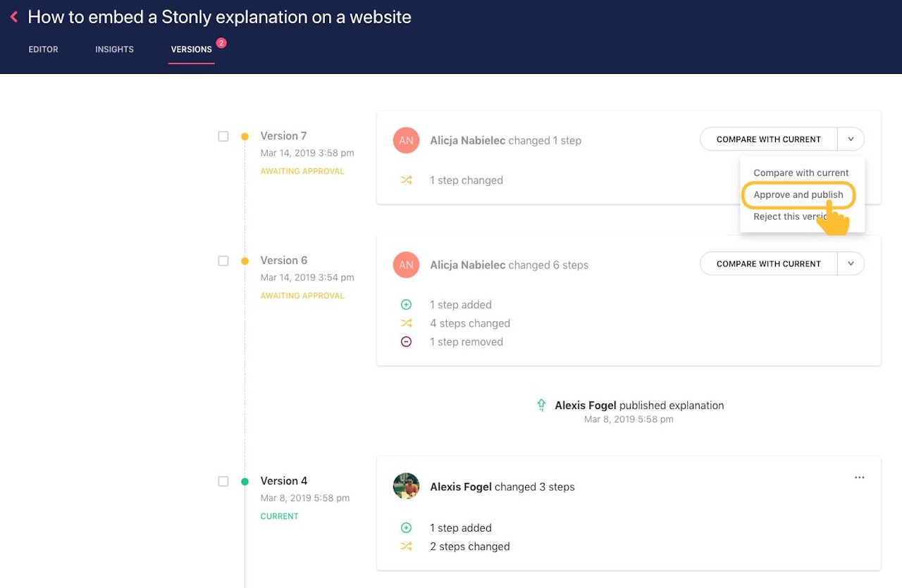902x588 pixels.
Task: Open the three-dot menu for Version 4
Action: coord(859,477)
